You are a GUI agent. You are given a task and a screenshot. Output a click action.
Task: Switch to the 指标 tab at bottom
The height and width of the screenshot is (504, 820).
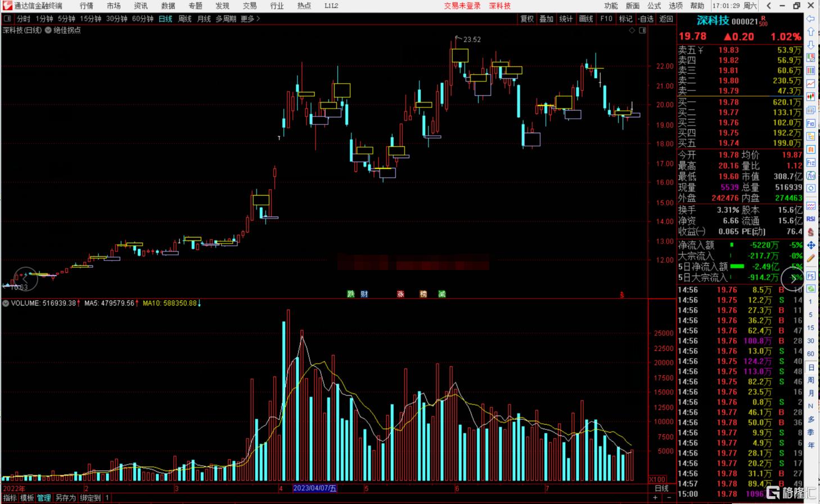click(x=10, y=498)
